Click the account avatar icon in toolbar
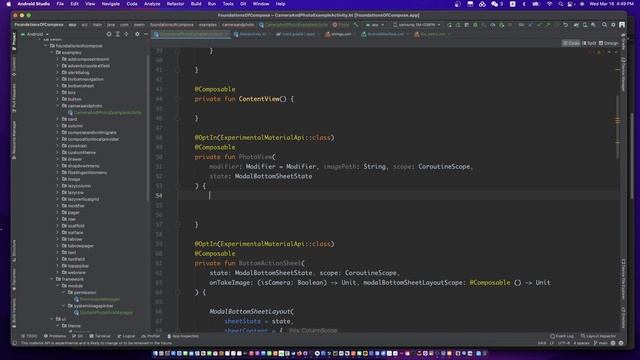The image size is (640, 360). 622,25
